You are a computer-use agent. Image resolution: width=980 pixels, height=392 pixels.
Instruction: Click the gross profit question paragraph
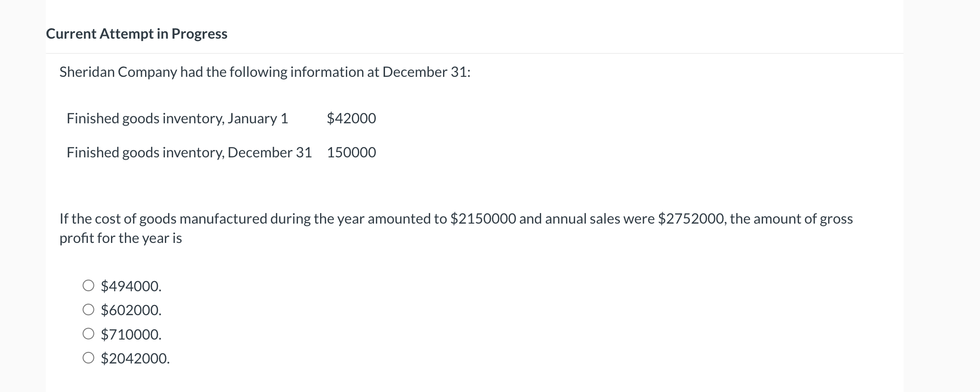pyautogui.click(x=461, y=228)
